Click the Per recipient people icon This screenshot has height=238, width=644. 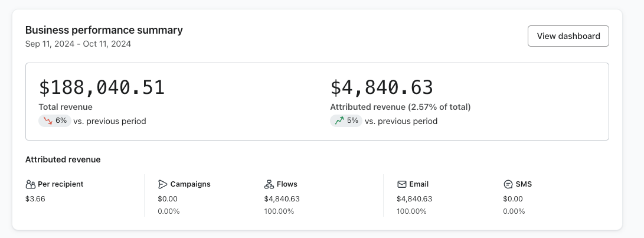(31, 184)
